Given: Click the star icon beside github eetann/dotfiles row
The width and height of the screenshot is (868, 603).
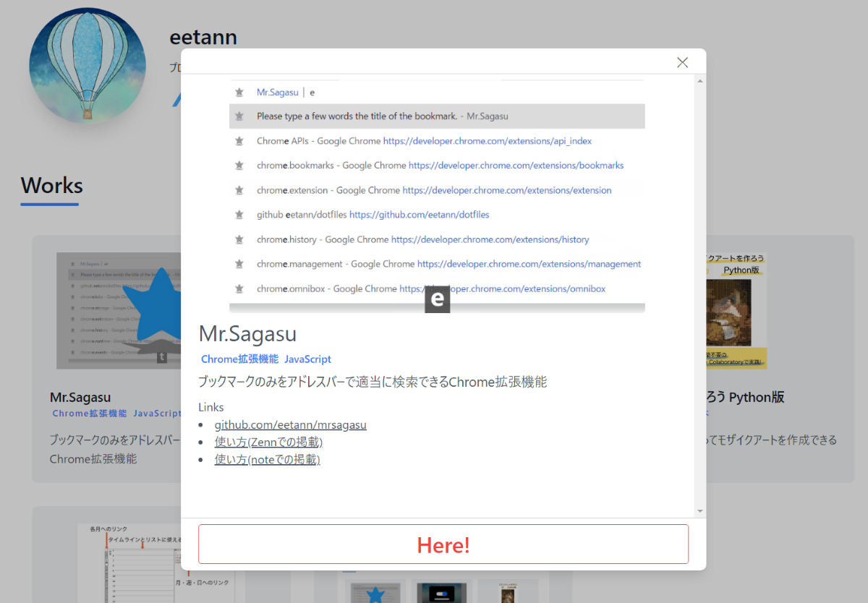Looking at the screenshot, I should (239, 215).
